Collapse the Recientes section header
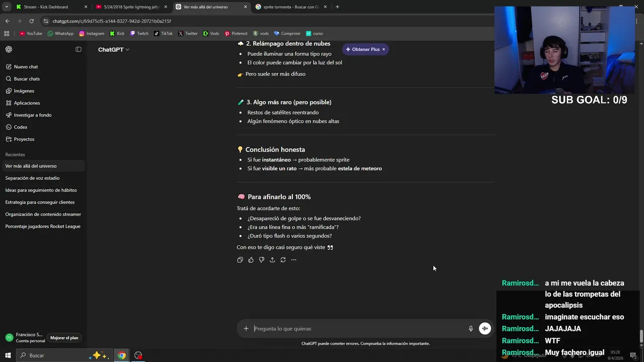 tap(15, 155)
